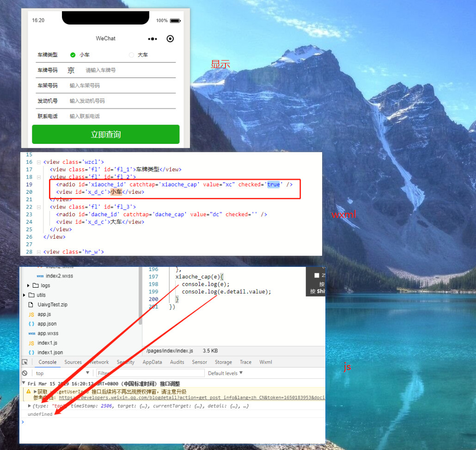Click the braces icon beside app.json
Screen dimensions: 476x450
(x=31, y=324)
